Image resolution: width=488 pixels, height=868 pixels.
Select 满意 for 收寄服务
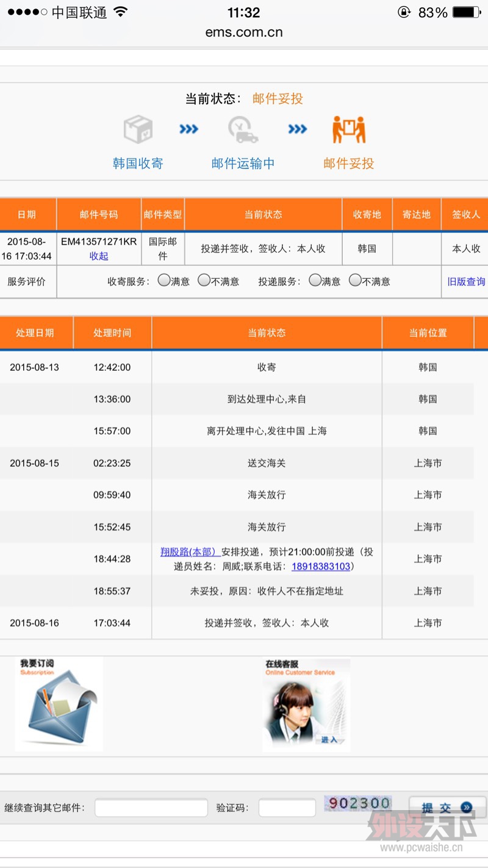[x=163, y=281]
